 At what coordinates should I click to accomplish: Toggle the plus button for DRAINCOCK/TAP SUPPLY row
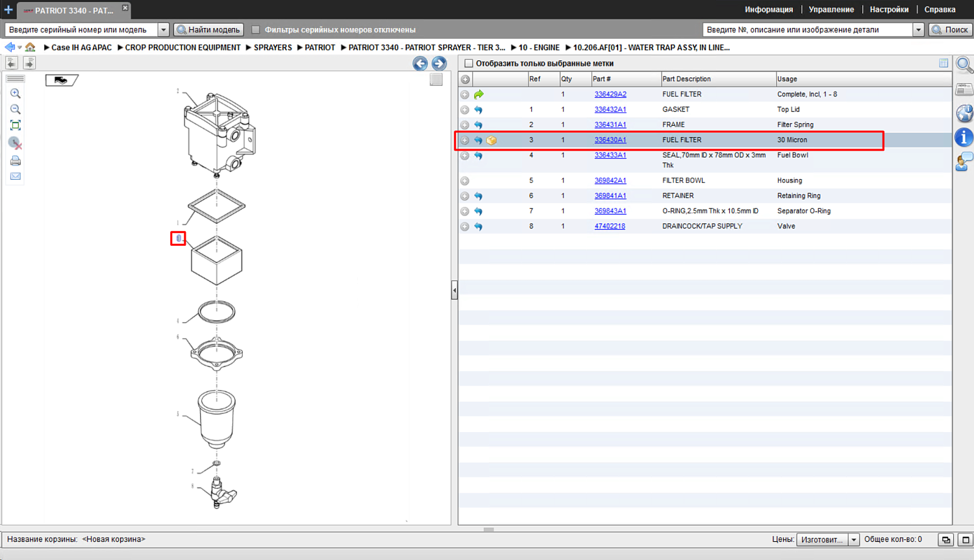pyautogui.click(x=465, y=226)
